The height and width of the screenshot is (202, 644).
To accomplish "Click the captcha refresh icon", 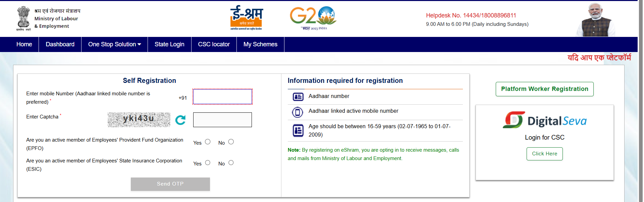I will click(180, 120).
